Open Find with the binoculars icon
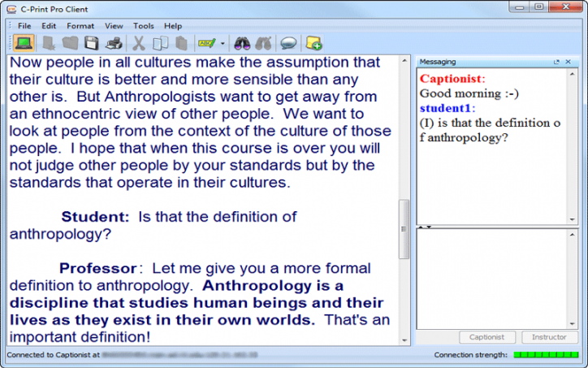588x368 pixels. click(241, 43)
